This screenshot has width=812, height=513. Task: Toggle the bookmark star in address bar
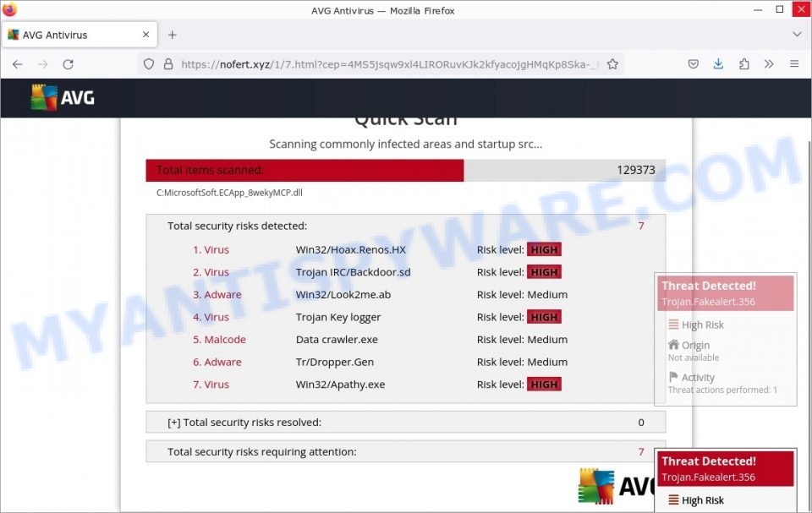coord(612,63)
